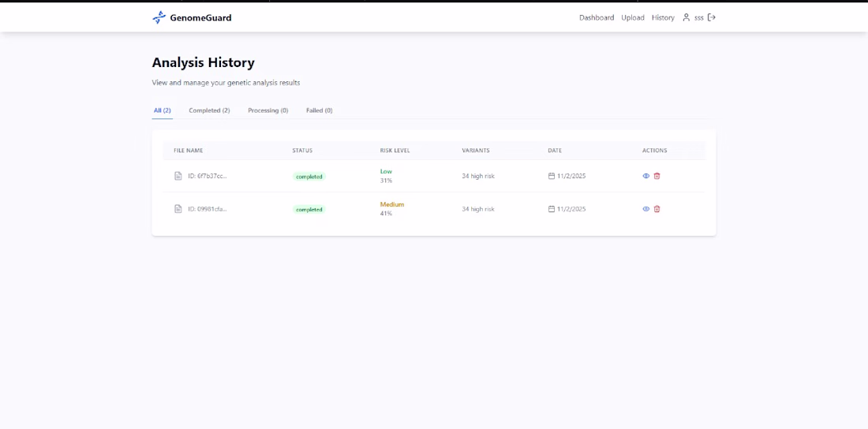Screen dimensions: 868x429
Task: Delete the ID 6f7b37cc analysis
Action: click(657, 176)
